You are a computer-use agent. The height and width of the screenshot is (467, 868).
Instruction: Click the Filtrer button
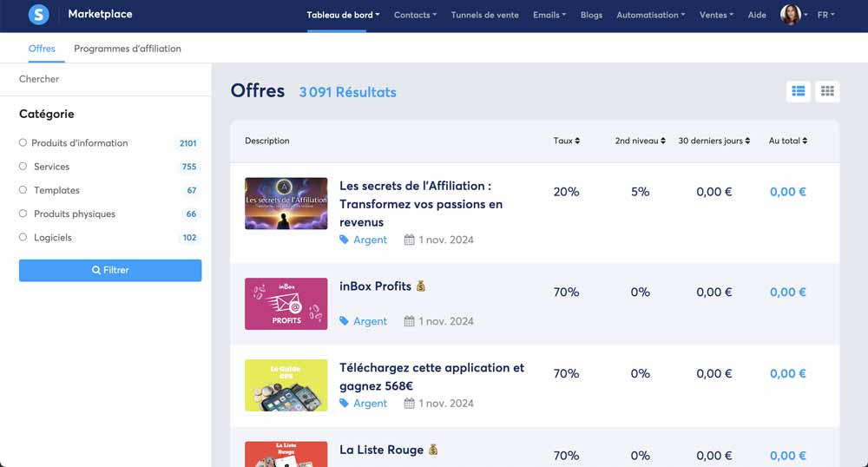pyautogui.click(x=110, y=270)
